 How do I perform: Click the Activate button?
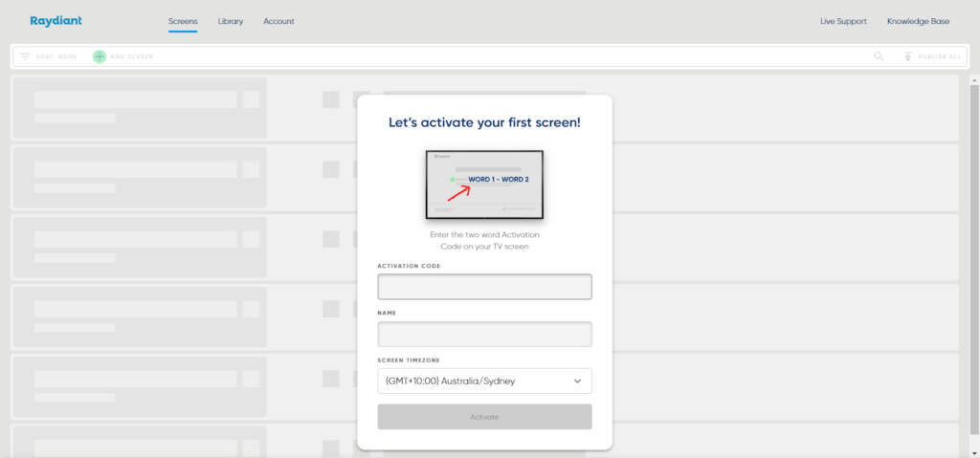pos(484,417)
